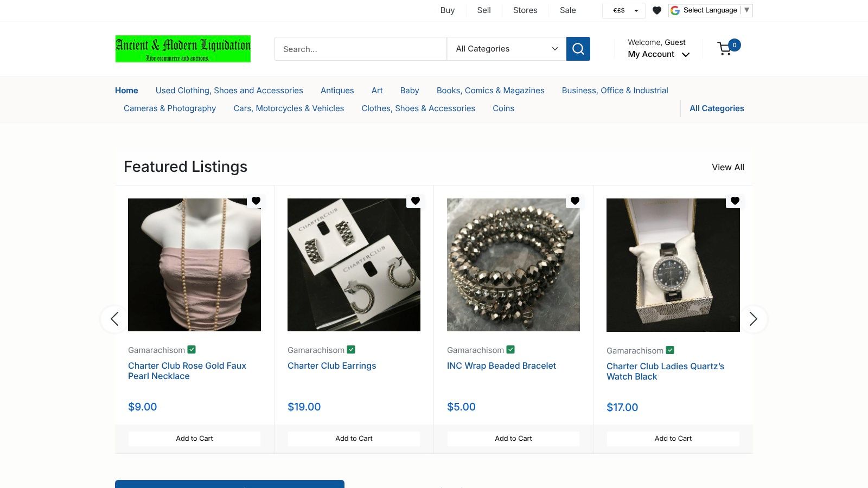Open Charter Club Rose Gold Faux Pearl Necklace title
The image size is (868, 488).
187,371
